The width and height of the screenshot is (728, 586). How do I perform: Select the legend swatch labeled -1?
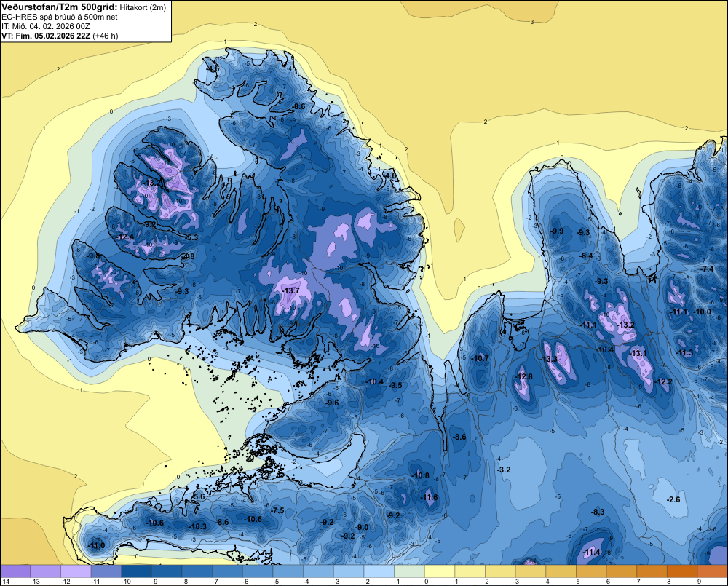pyautogui.click(x=409, y=571)
